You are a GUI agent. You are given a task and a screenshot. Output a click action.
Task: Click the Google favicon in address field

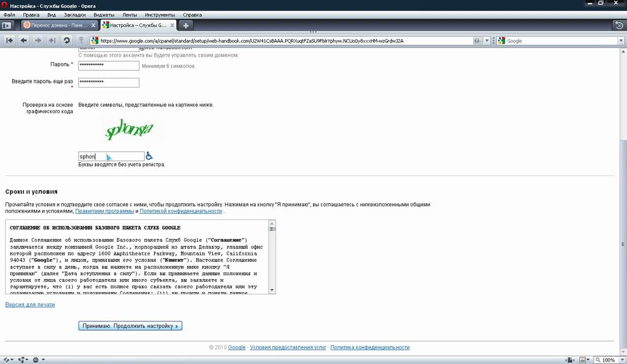click(95, 41)
